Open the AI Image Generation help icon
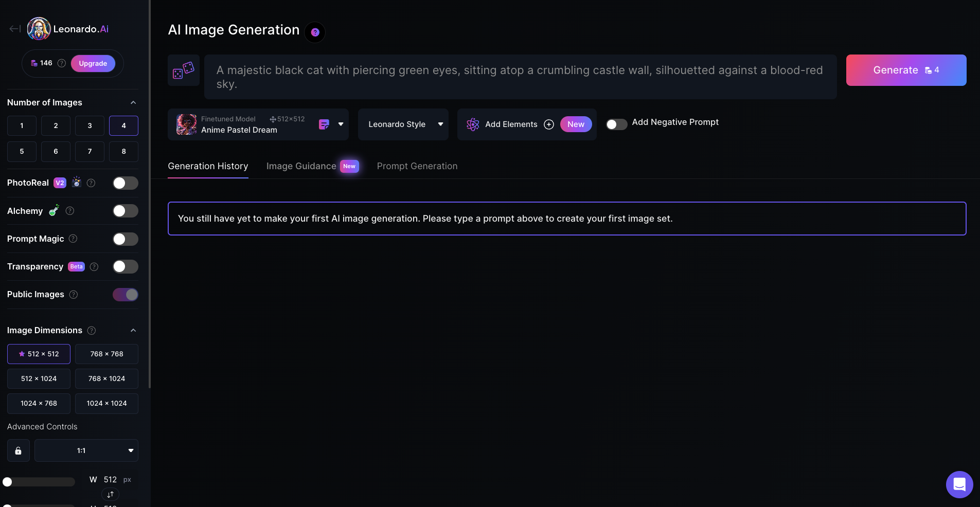The image size is (980, 507). point(315,32)
